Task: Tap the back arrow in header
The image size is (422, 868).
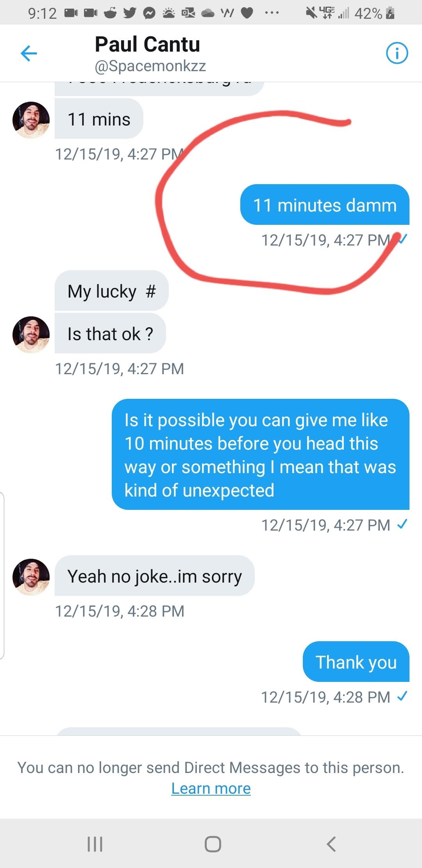Action: pyautogui.click(x=29, y=53)
